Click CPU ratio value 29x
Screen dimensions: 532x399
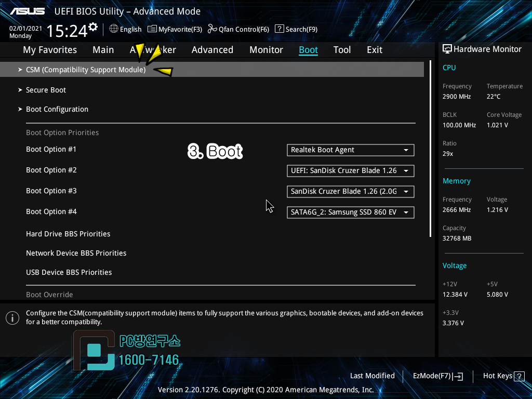[x=447, y=154]
